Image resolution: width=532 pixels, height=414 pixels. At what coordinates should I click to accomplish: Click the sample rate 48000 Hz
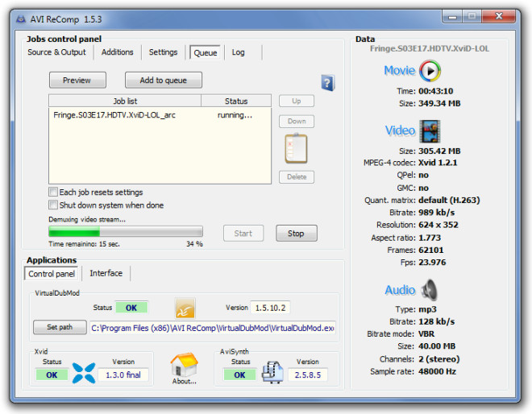[x=437, y=371]
